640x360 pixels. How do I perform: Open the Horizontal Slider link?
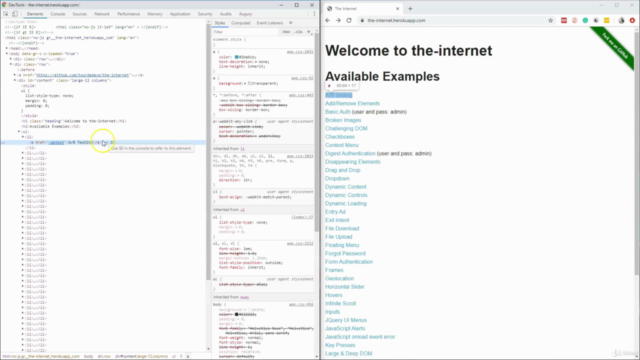pyautogui.click(x=345, y=287)
